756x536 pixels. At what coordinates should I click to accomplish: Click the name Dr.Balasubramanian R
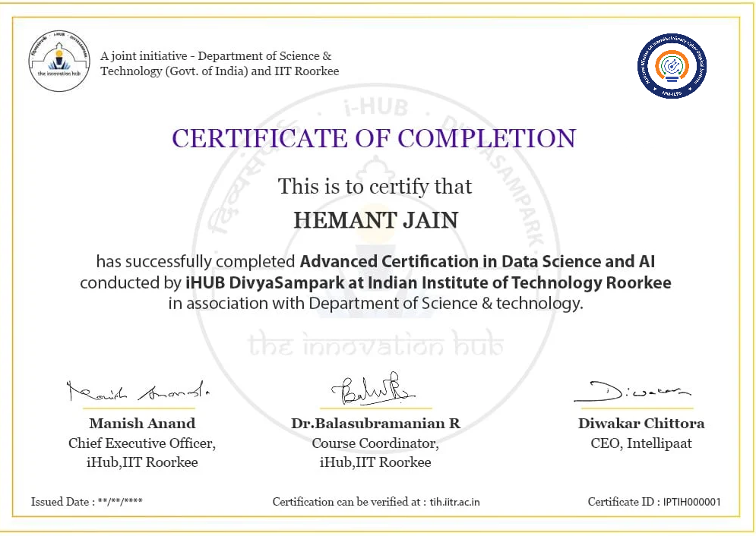375,424
